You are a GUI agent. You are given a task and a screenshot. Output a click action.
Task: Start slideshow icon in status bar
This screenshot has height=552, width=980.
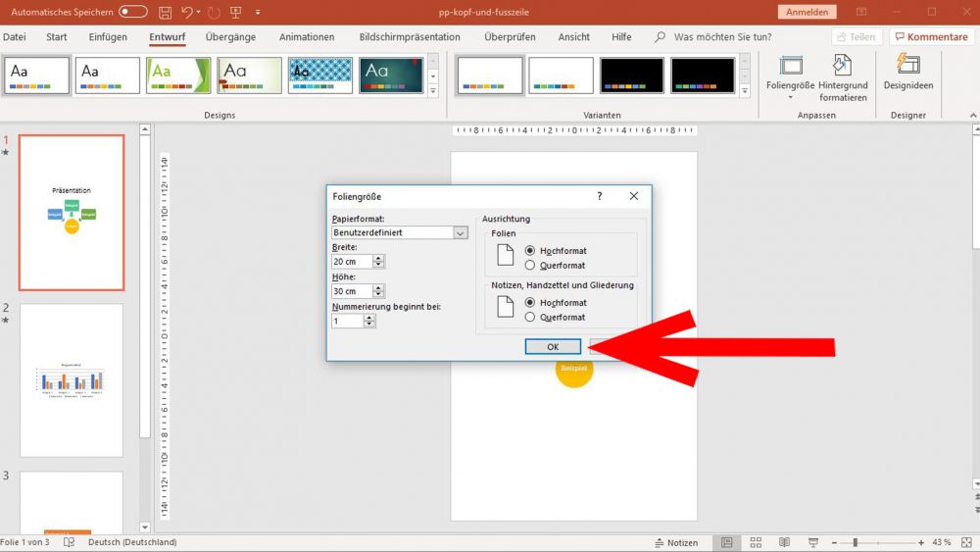point(813,542)
